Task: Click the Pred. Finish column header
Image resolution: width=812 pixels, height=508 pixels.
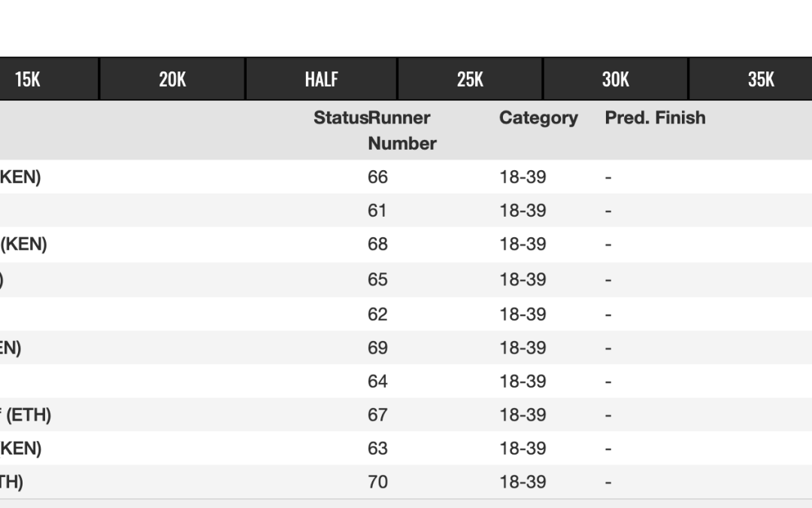Action: pyautogui.click(x=655, y=118)
